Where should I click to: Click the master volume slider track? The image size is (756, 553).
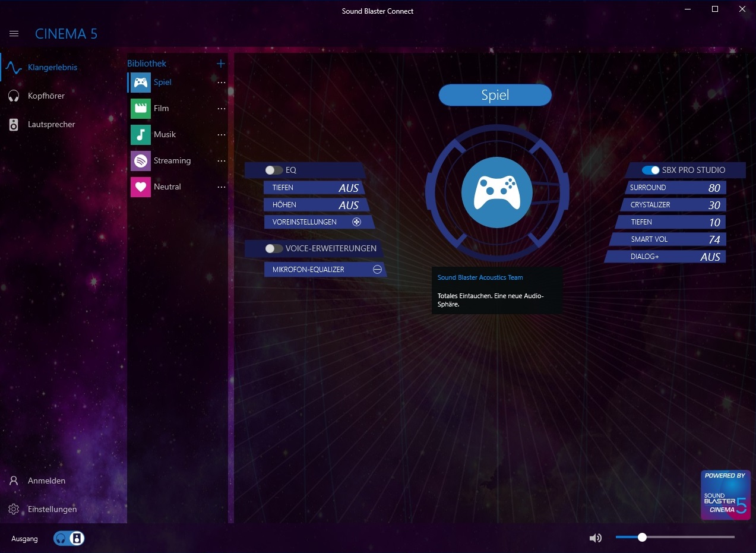tap(675, 538)
